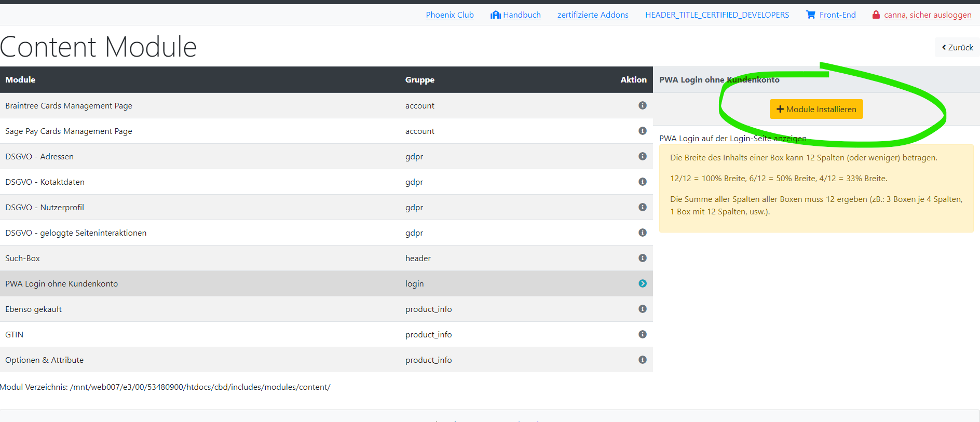The image size is (980, 422).
Task: Select DSGVO - Kotaktdaten module
Action: pyautogui.click(x=326, y=182)
